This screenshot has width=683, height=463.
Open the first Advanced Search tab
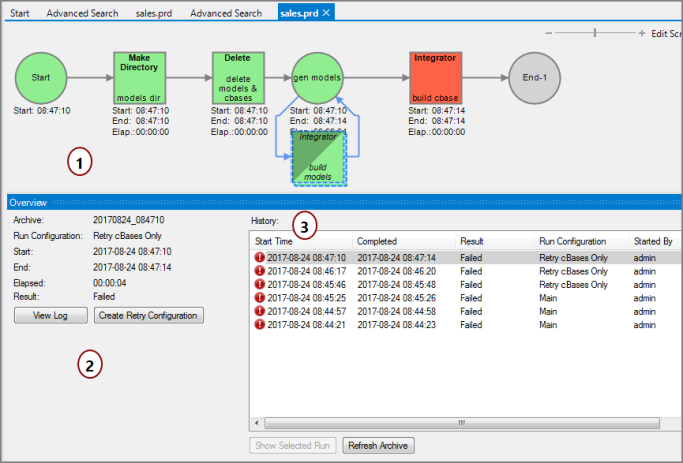[81, 12]
